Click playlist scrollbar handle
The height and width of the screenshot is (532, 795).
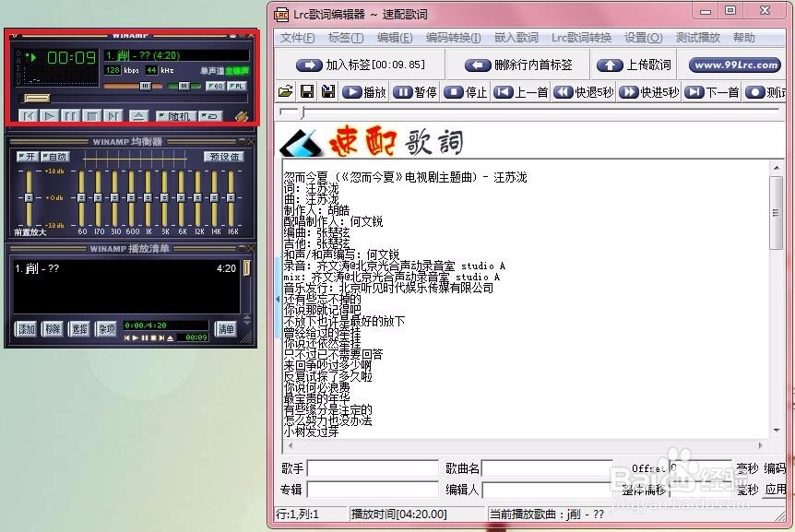pos(247,267)
